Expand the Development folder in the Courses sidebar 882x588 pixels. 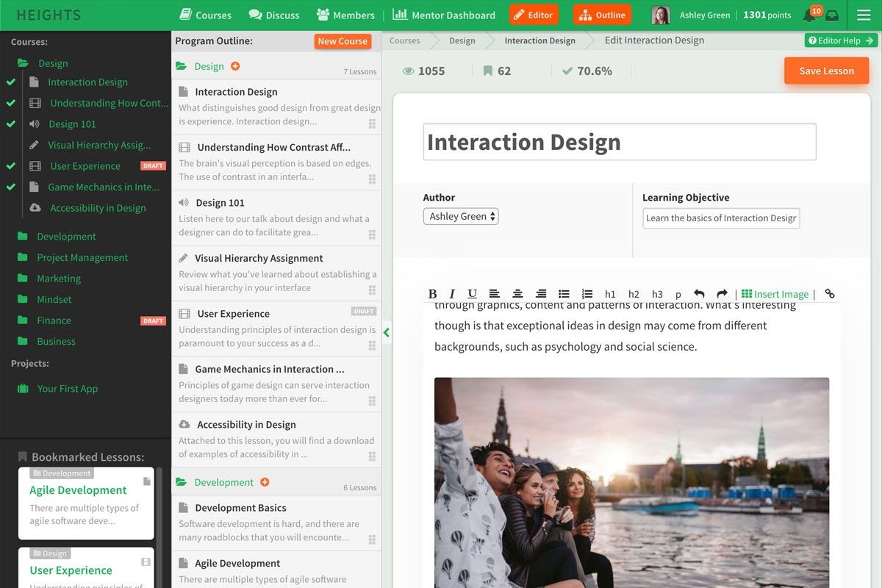(22, 237)
